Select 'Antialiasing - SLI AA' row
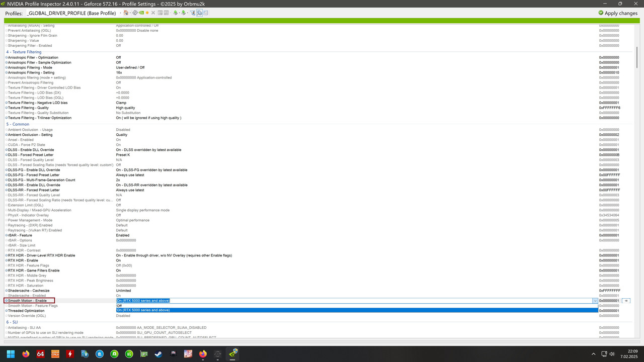The width and height of the screenshot is (644, 362). pyautogui.click(x=319, y=327)
